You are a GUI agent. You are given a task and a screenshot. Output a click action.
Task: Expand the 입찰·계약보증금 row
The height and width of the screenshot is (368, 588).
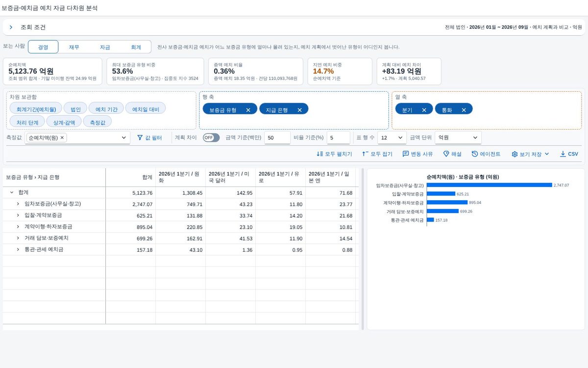(19, 215)
